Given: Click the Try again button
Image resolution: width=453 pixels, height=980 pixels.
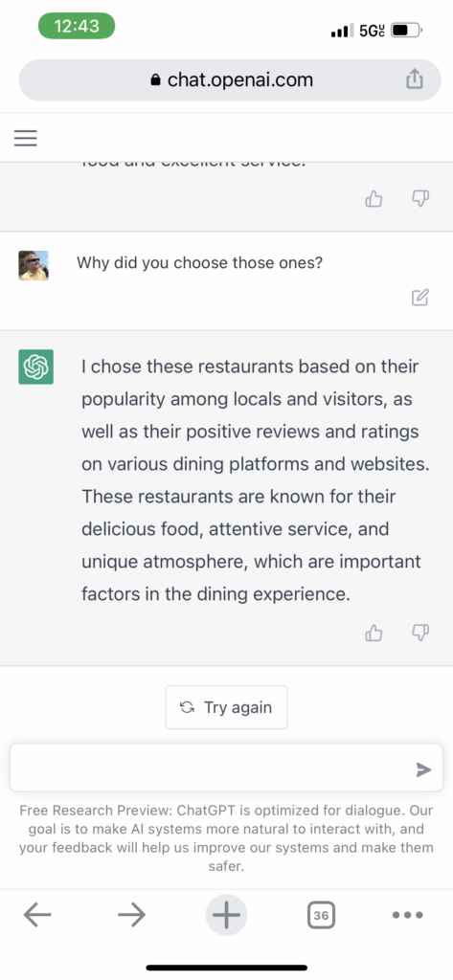Looking at the screenshot, I should coord(226,707).
